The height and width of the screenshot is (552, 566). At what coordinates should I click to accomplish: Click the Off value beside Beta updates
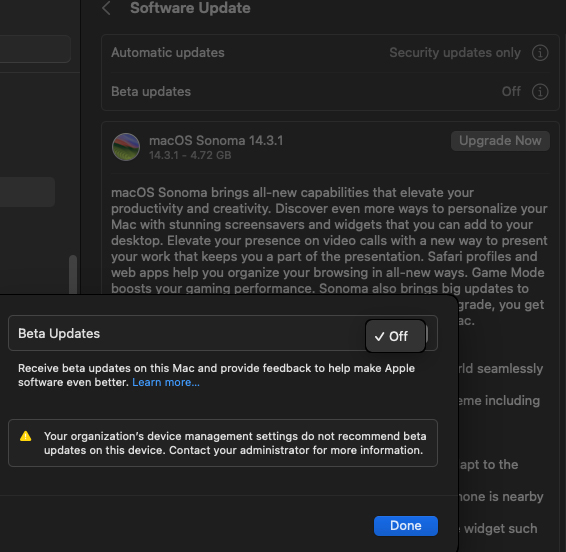pos(511,92)
